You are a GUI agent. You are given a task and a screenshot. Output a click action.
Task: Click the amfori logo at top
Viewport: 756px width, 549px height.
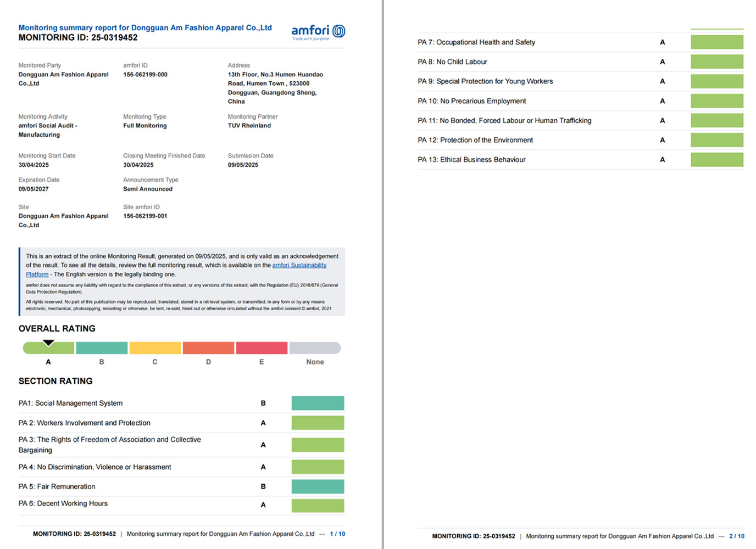pos(318,32)
